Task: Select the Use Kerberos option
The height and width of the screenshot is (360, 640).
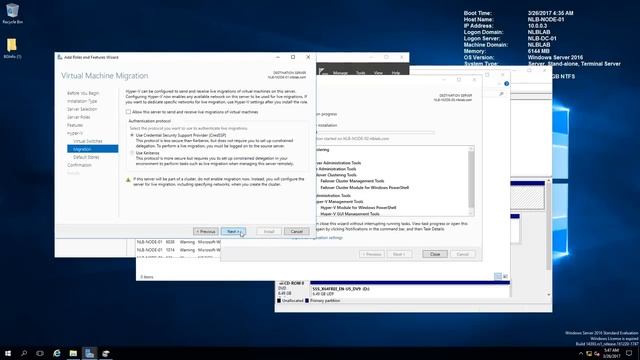Action: point(132,153)
